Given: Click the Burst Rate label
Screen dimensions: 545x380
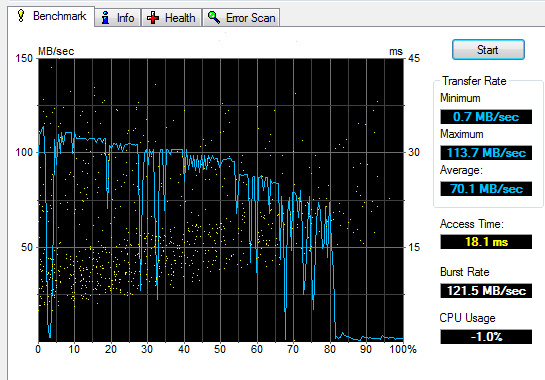Looking at the screenshot, I should pyautogui.click(x=464, y=272).
